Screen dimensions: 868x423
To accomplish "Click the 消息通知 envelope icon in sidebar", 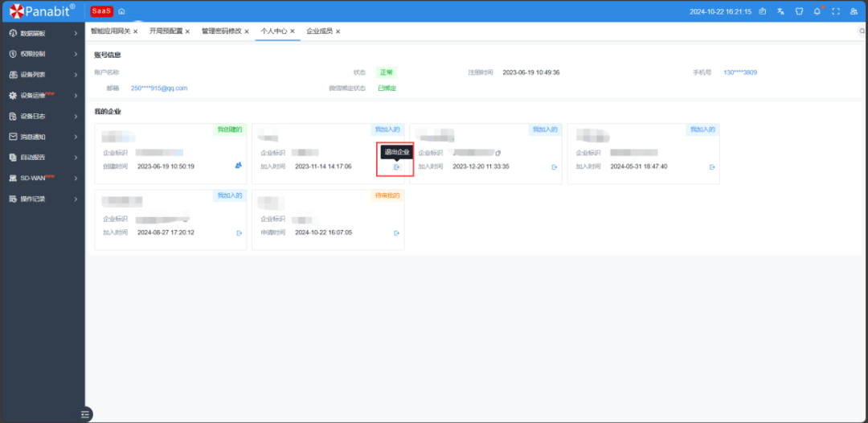I will pos(13,136).
